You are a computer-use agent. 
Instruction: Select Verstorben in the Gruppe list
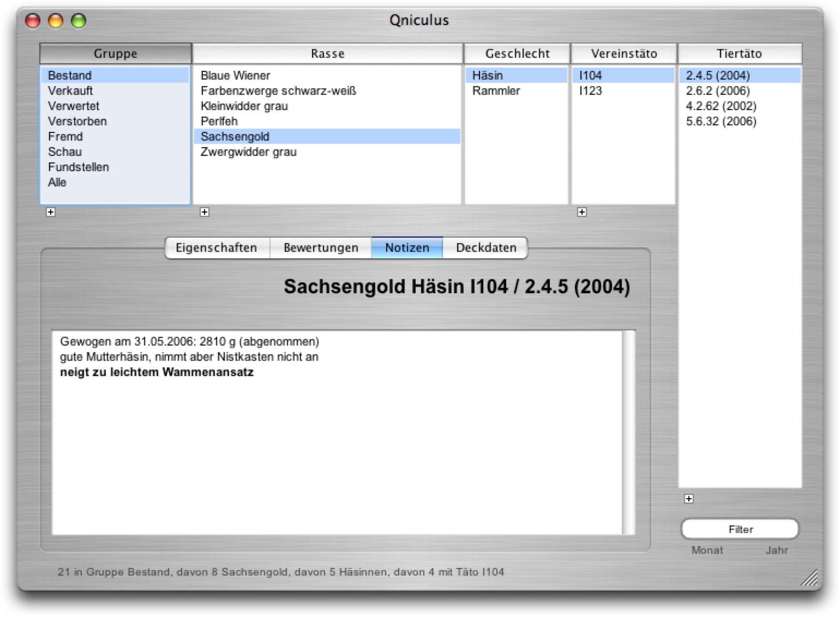(115, 121)
